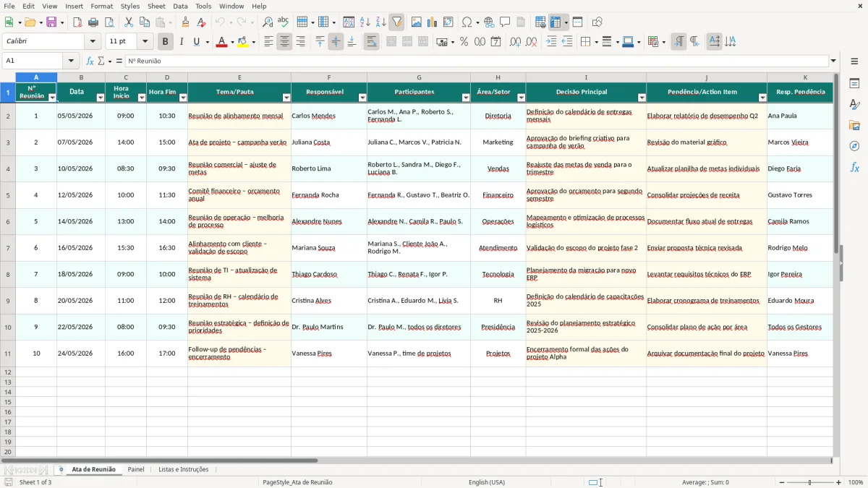Open Name Box dropdown arrow

(x=70, y=61)
